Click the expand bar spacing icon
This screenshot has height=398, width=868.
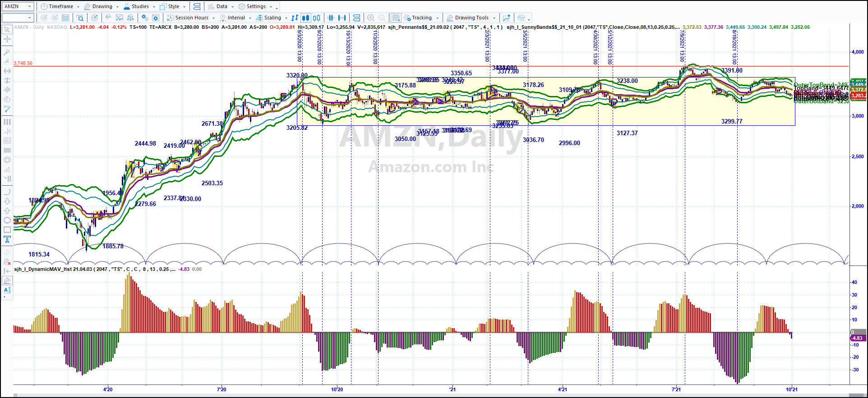342,18
